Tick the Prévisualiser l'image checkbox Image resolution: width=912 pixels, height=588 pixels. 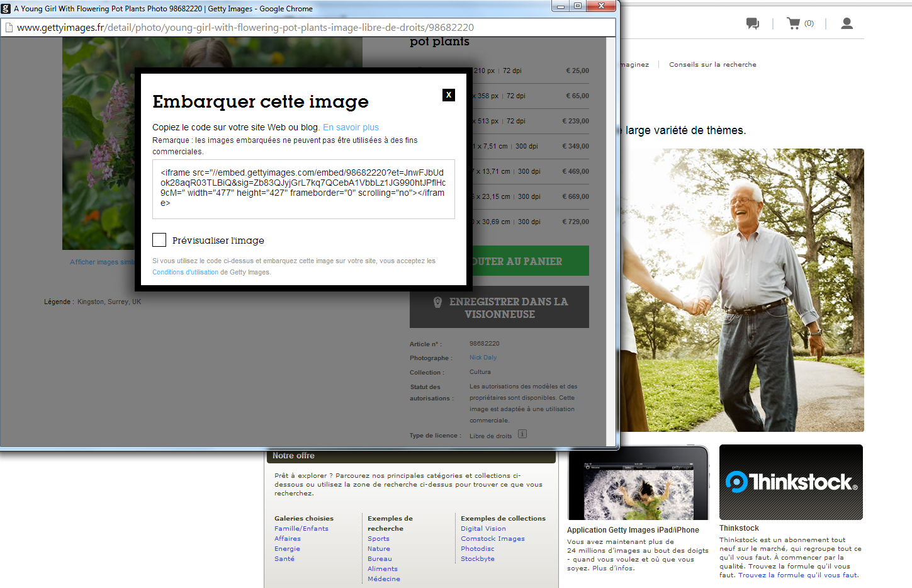click(x=159, y=240)
